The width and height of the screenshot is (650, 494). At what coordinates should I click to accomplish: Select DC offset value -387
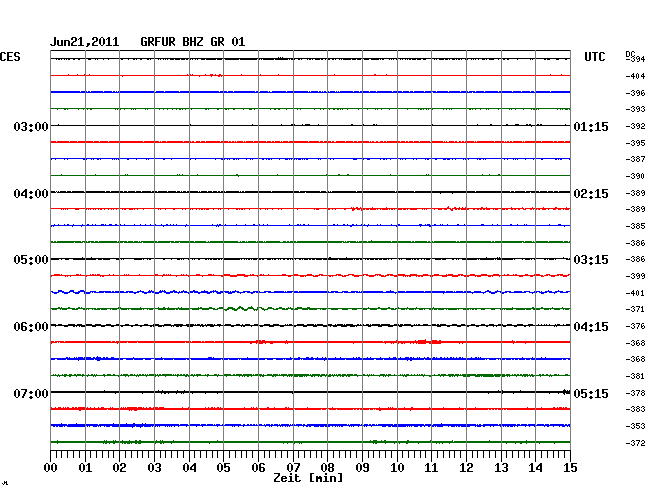point(635,159)
